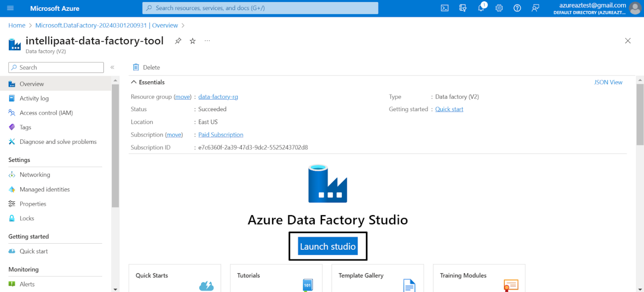
Task: Click the search resources input field
Action: coord(260,8)
